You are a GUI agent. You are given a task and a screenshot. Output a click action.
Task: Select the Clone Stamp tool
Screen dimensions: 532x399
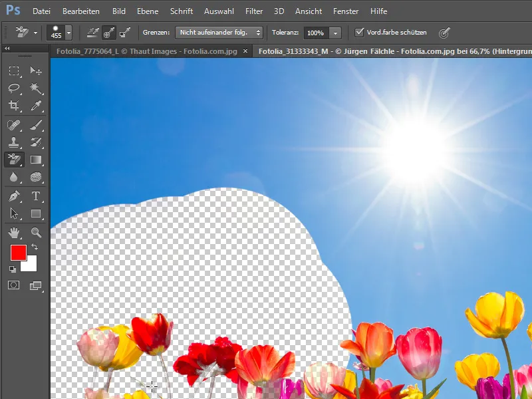pyautogui.click(x=14, y=142)
